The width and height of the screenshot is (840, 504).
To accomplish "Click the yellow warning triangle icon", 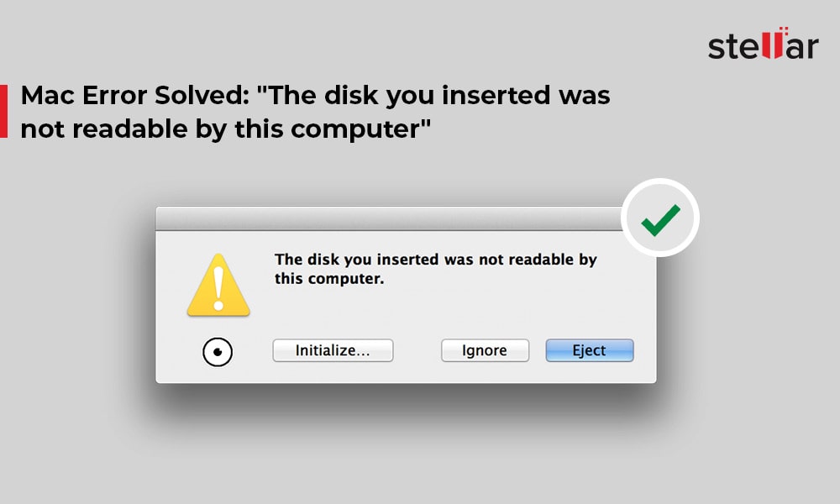I will click(x=218, y=285).
